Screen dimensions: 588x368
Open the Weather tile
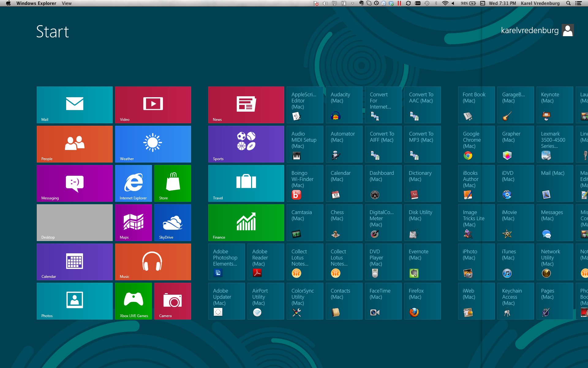153,144
